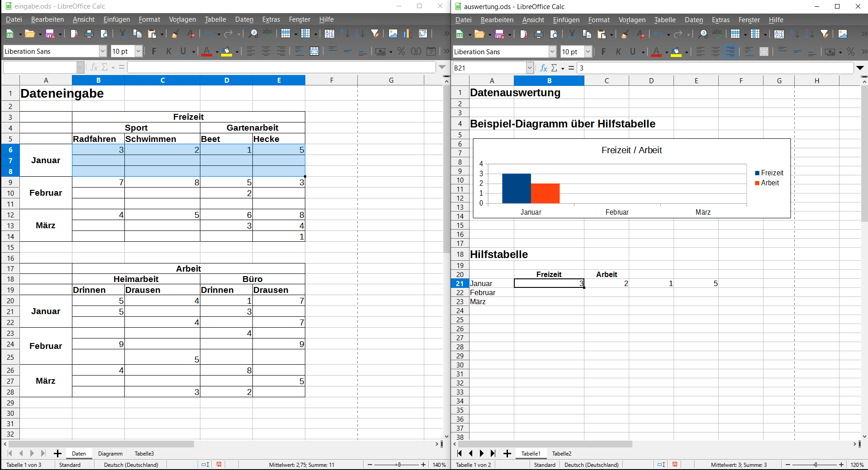Open font name dropdown in eingabe.ods

point(103,52)
